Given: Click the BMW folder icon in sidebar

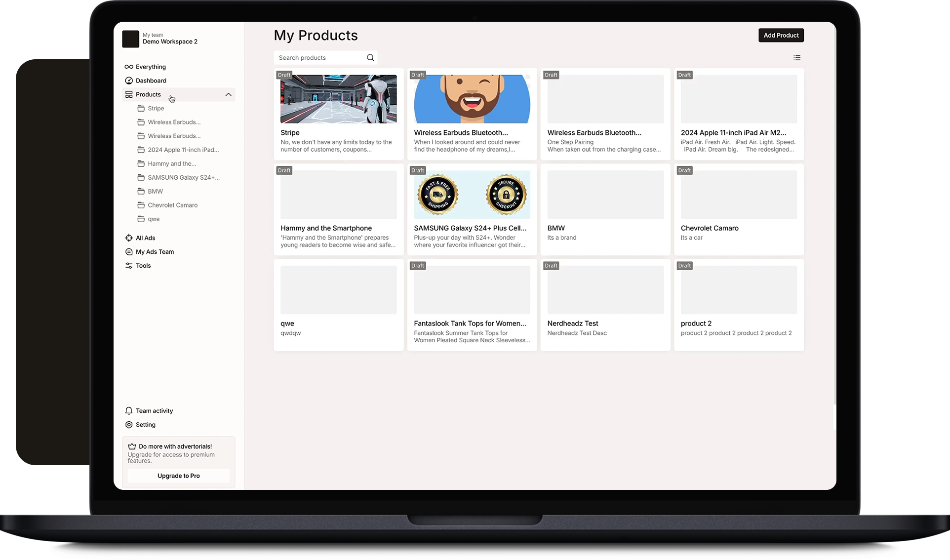Looking at the screenshot, I should click(141, 191).
